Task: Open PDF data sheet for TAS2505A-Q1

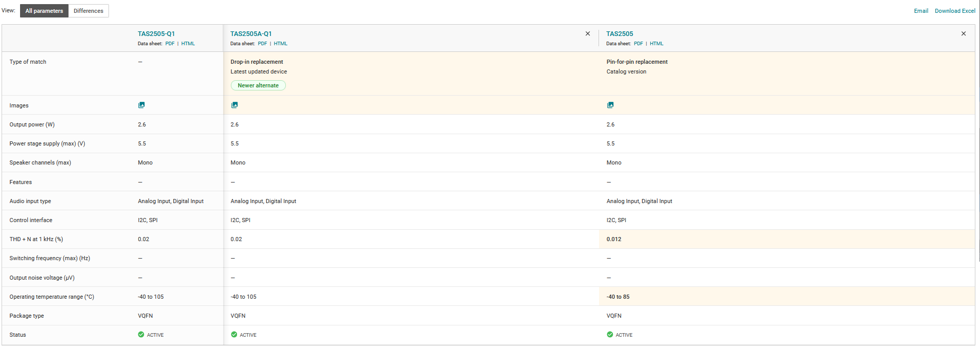Action: click(262, 44)
